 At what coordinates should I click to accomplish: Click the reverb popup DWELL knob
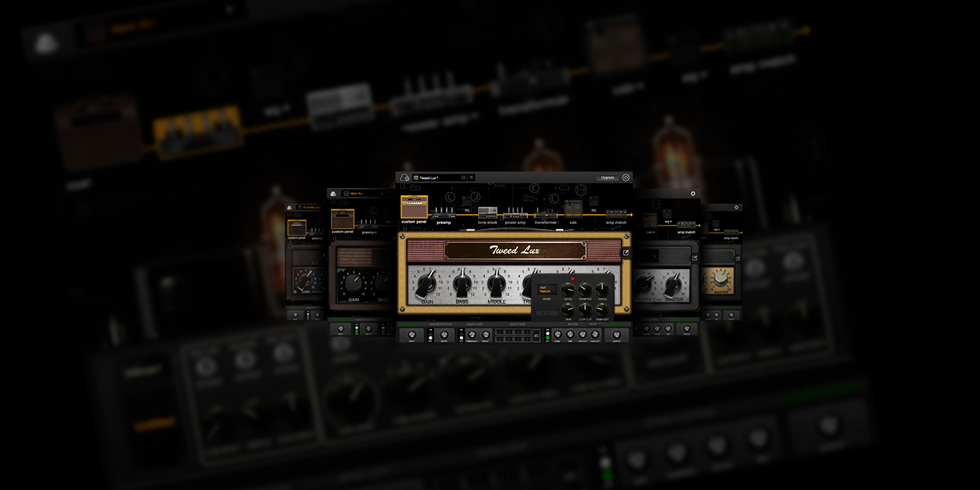(602, 289)
